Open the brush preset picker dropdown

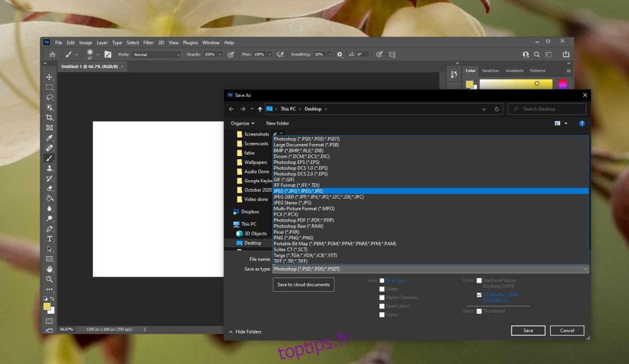click(x=98, y=54)
